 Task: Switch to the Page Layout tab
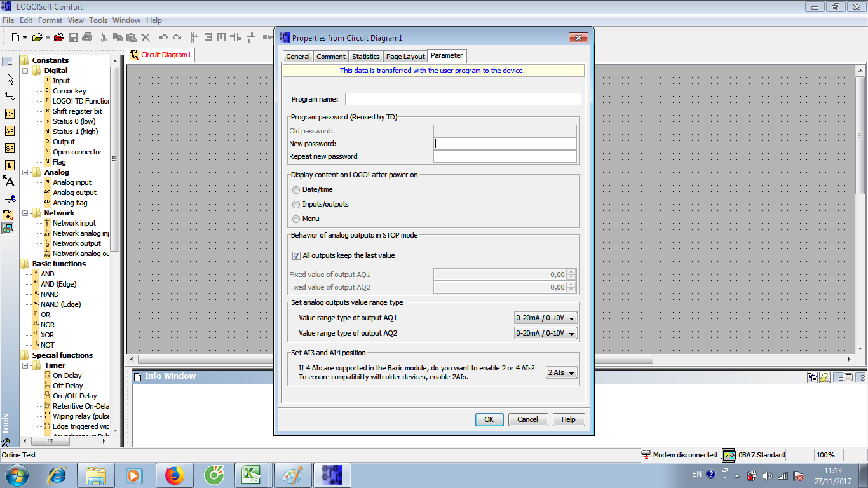coord(405,57)
